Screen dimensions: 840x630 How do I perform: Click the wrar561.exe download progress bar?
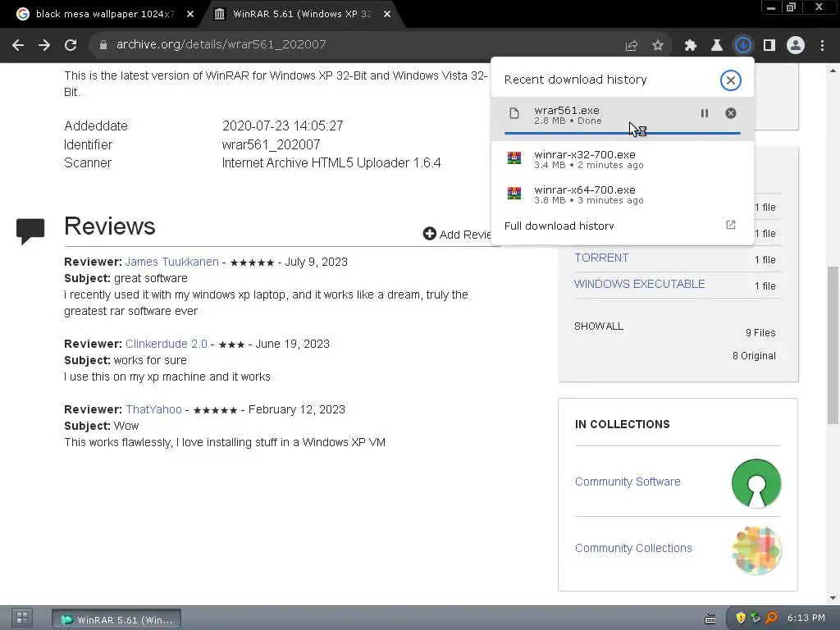click(x=622, y=133)
